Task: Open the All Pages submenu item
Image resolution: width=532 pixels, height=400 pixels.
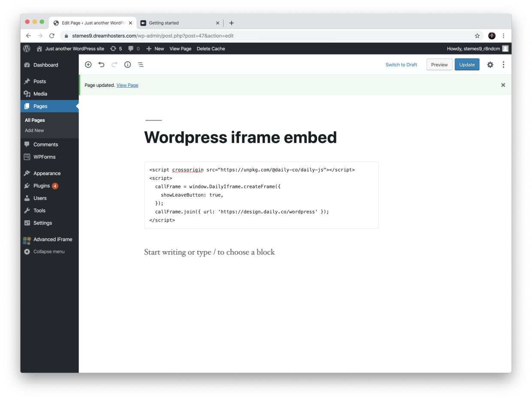Action: tap(35, 120)
